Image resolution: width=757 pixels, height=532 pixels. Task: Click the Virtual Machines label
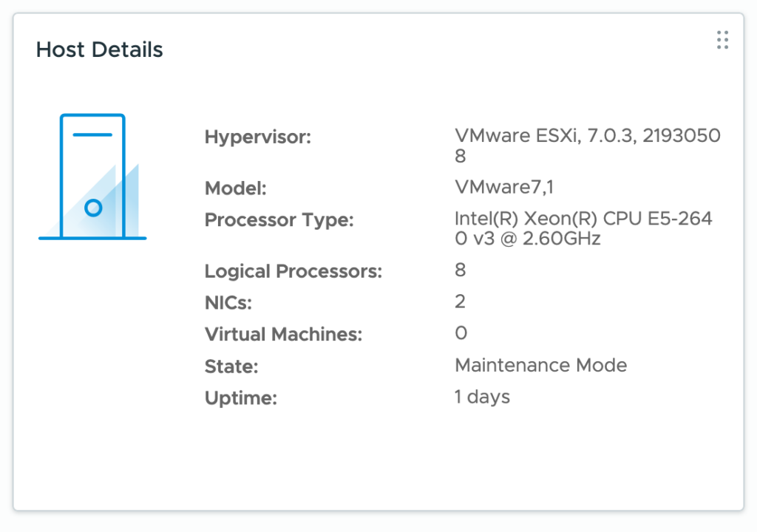coord(284,334)
